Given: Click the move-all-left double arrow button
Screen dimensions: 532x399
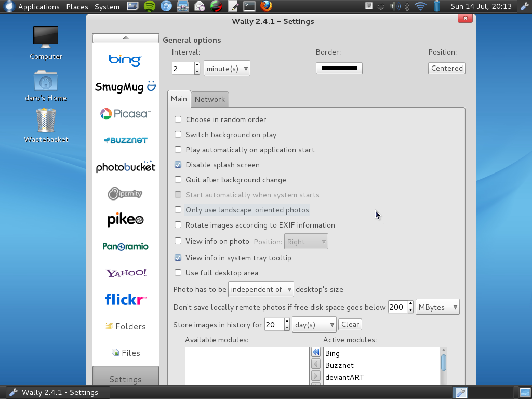Looking at the screenshot, I should pos(315,352).
